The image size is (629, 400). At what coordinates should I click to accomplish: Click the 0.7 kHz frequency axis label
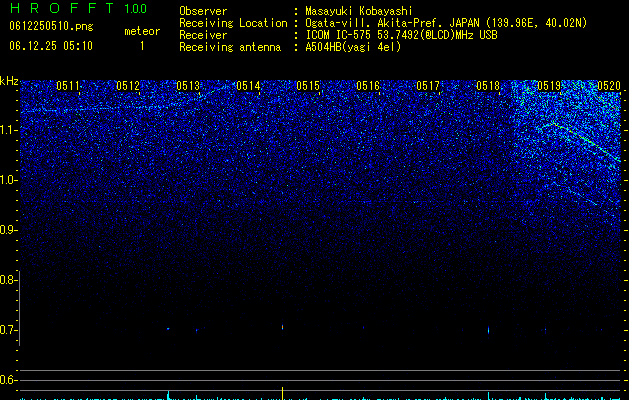pos(8,330)
